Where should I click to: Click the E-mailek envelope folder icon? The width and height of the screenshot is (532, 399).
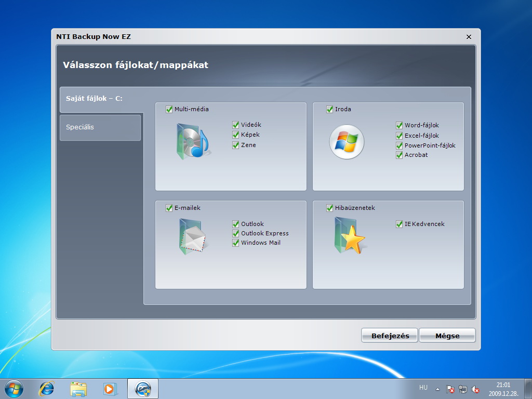[x=192, y=237]
